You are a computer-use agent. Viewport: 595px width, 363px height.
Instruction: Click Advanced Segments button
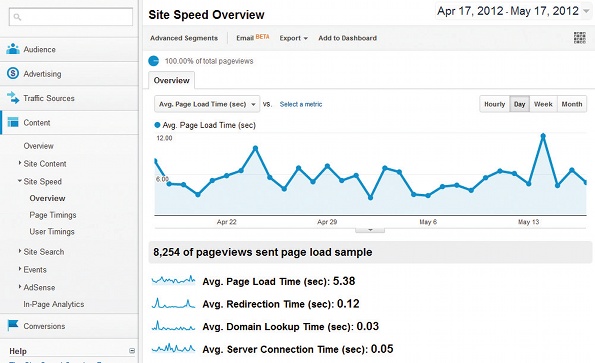click(184, 38)
